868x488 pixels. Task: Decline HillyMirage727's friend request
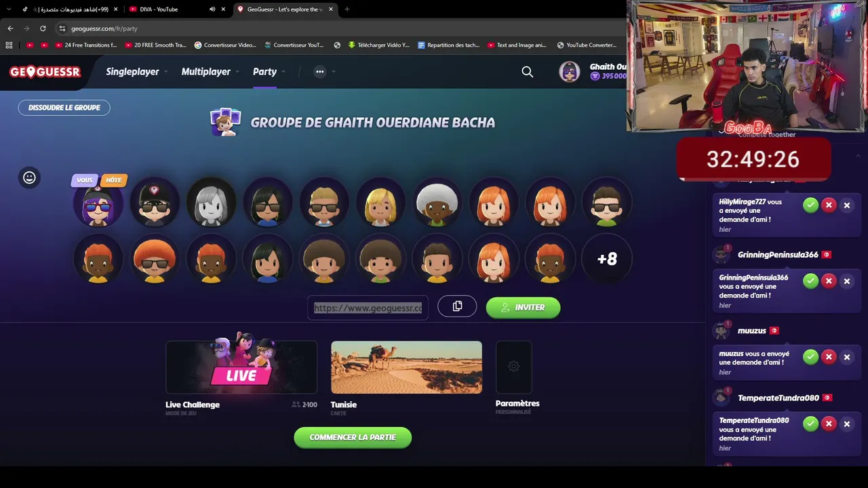[x=829, y=205]
